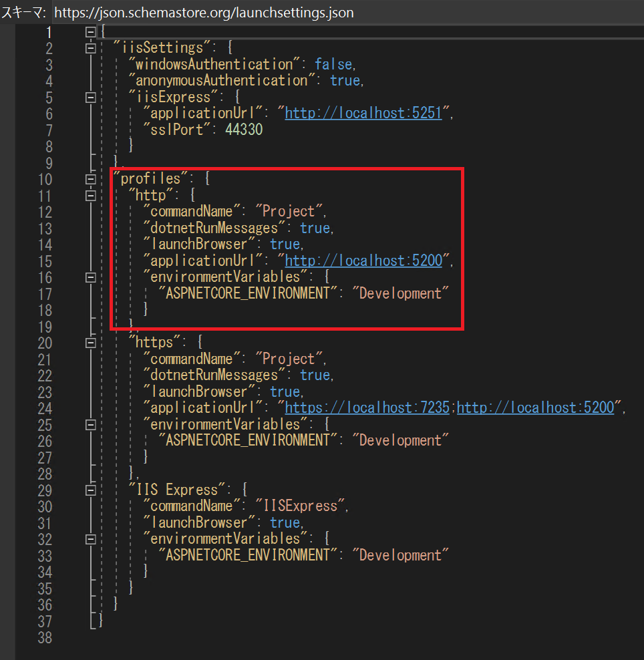Collapse the https profile on line 20

90,343
